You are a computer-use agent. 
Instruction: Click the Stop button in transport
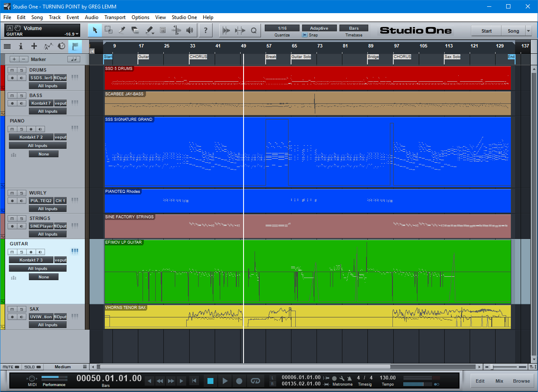point(210,381)
